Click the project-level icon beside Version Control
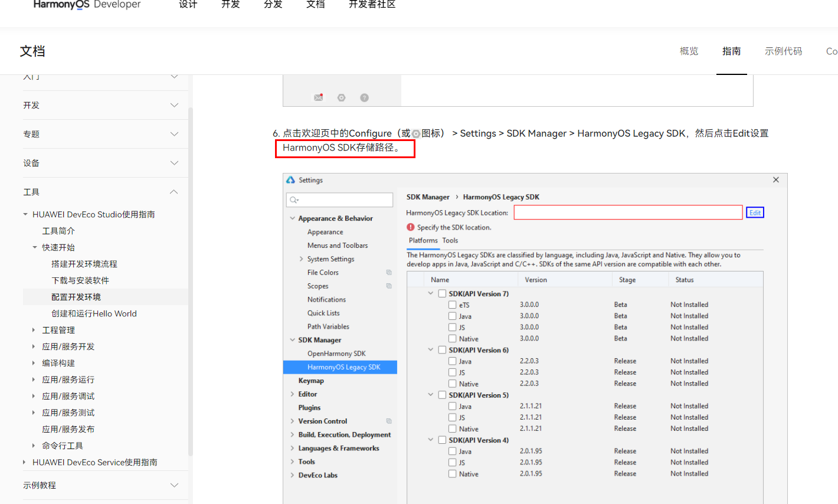This screenshot has height=504, width=838. coord(389,421)
